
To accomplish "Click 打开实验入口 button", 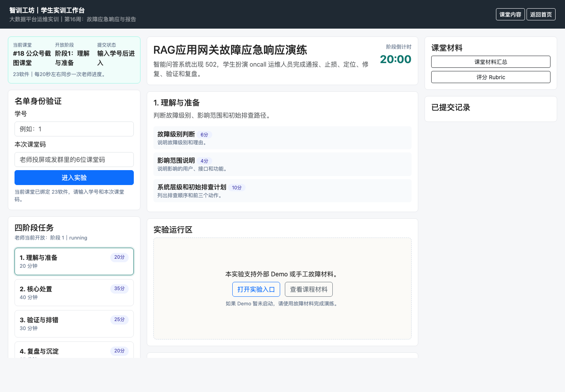I will coord(256,289).
